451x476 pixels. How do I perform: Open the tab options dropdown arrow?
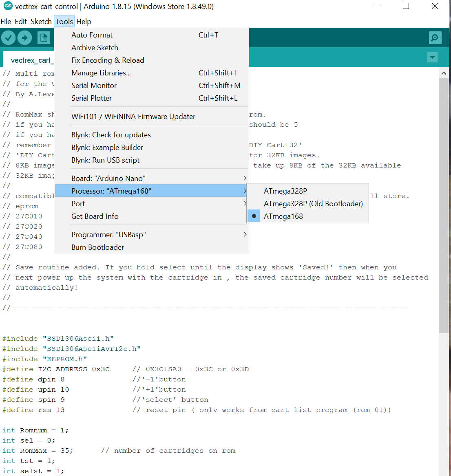coord(432,57)
